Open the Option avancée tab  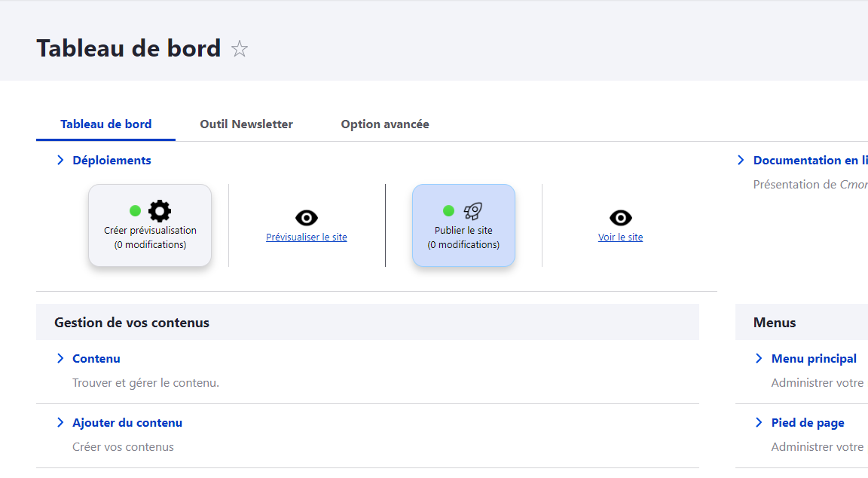pos(385,124)
